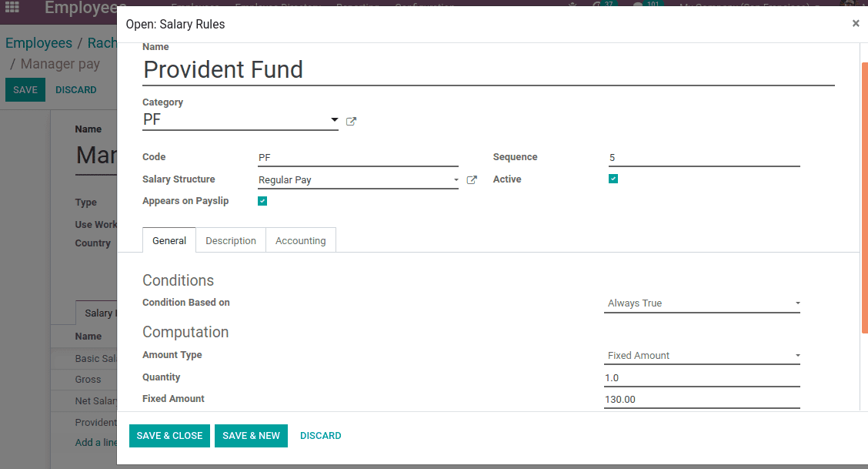Edit the Quantity field
868x469 pixels.
[702, 378]
